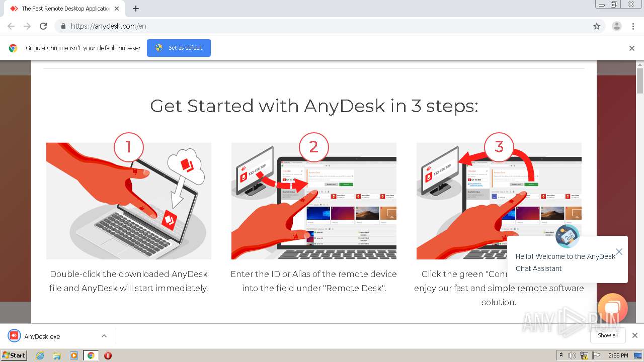Click the step 2 Remote Desk illustration
644x362 pixels.
[x=314, y=201]
